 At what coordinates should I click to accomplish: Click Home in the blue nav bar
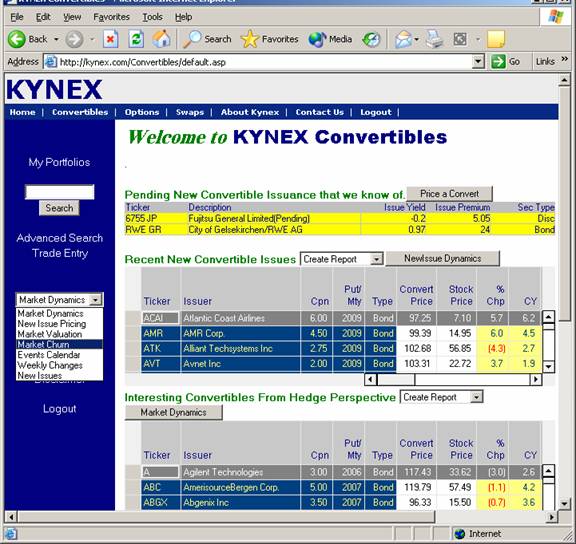pos(22,112)
